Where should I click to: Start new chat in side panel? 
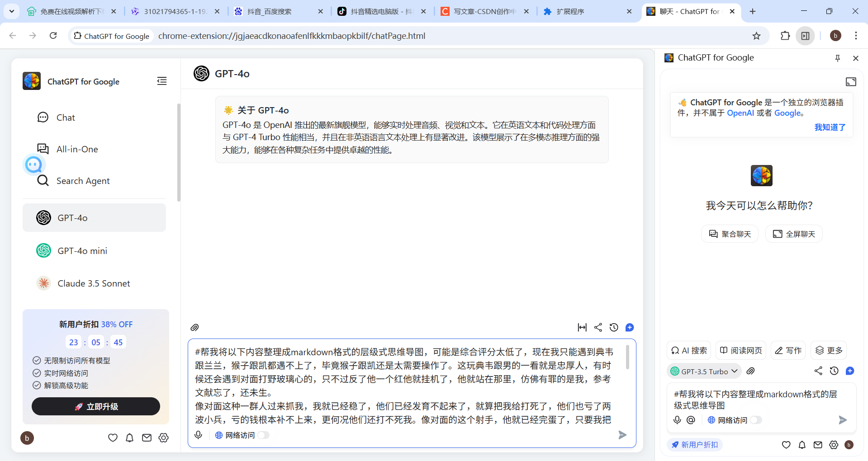click(850, 371)
